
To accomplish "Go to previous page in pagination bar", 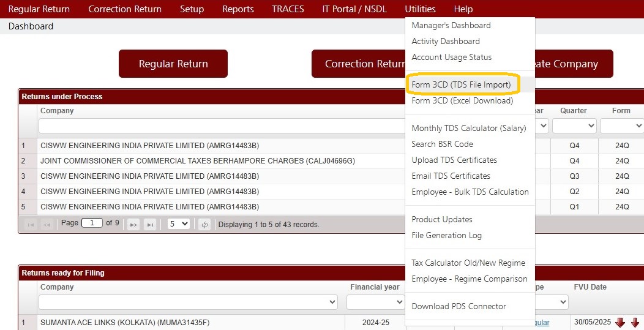I will tap(47, 224).
